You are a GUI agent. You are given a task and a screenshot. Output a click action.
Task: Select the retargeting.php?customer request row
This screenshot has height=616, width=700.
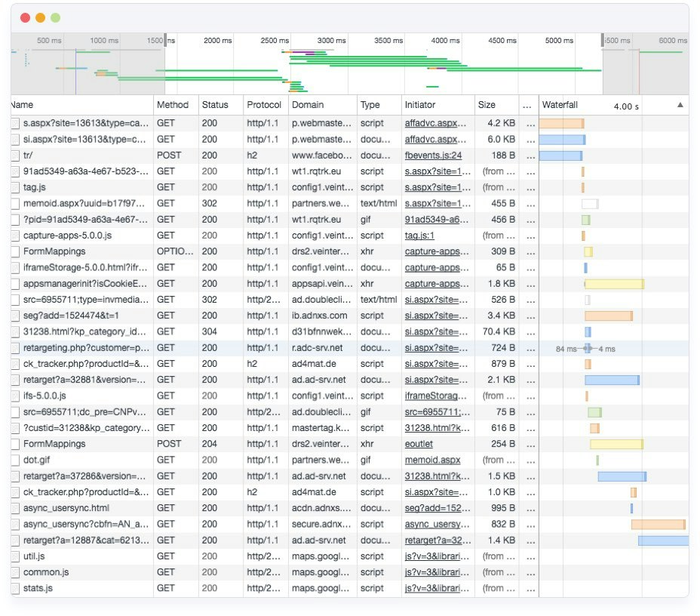pyautogui.click(x=350, y=348)
